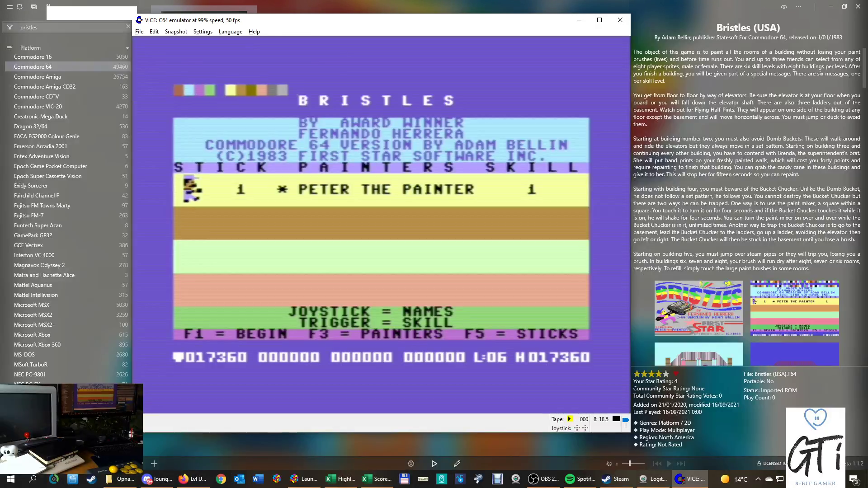Select the Microsoft MSX platform entry
The image size is (868, 488).
click(31, 305)
